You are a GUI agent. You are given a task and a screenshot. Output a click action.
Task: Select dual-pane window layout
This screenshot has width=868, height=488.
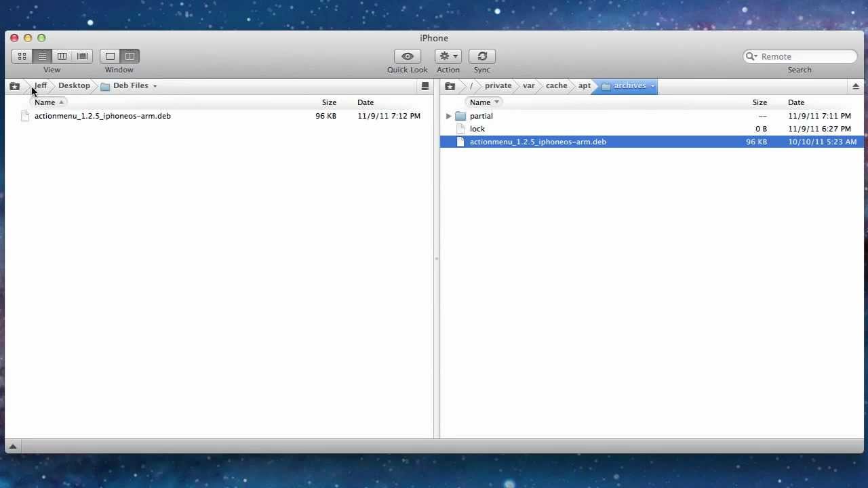130,56
